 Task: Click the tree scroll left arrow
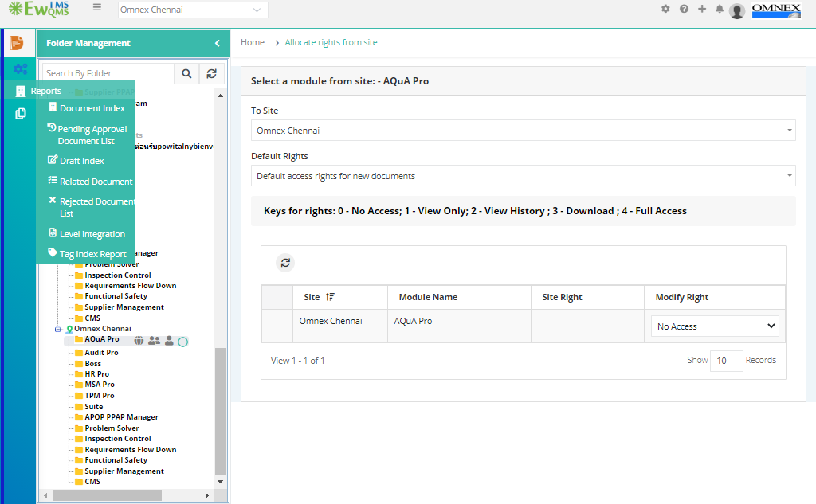click(45, 495)
